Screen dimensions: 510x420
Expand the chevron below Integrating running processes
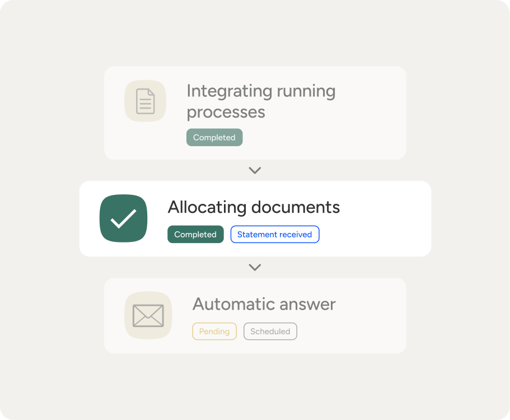tap(255, 170)
